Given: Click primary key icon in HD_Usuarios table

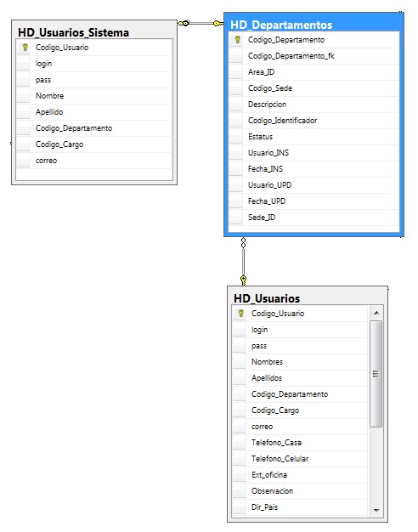Looking at the screenshot, I should click(x=240, y=314).
